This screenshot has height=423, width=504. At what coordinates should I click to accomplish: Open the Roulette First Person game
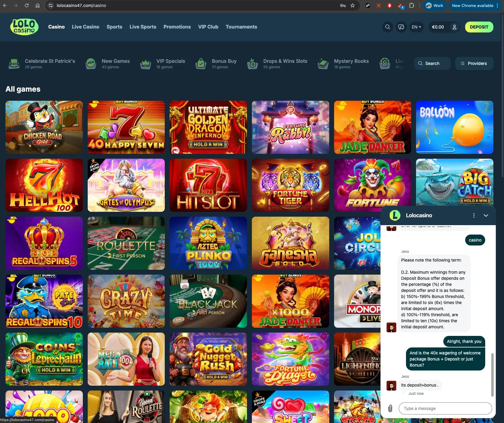tap(126, 243)
